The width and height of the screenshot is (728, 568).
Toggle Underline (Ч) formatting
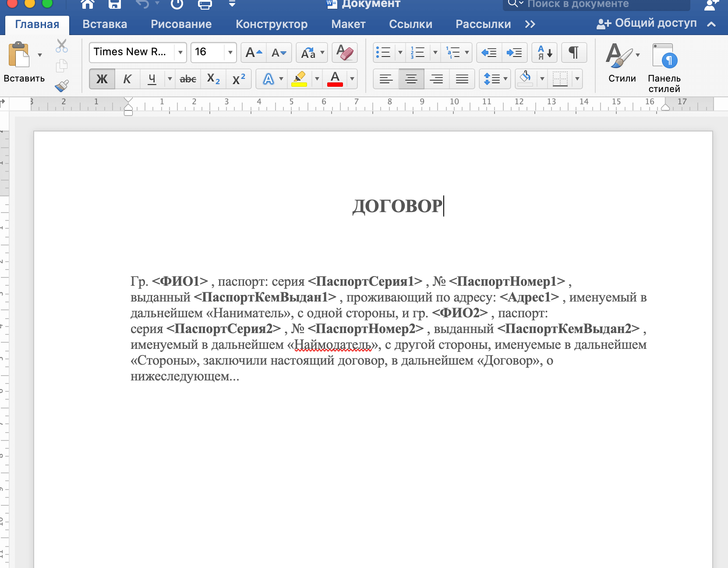click(x=152, y=79)
